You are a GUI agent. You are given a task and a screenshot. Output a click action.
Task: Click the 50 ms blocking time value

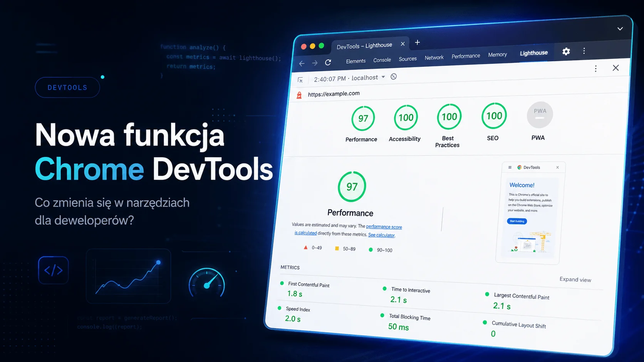coord(398,327)
